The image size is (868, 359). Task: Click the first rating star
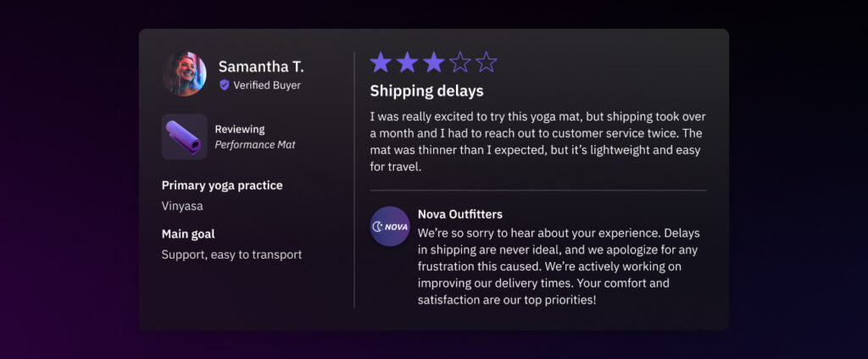coord(381,62)
